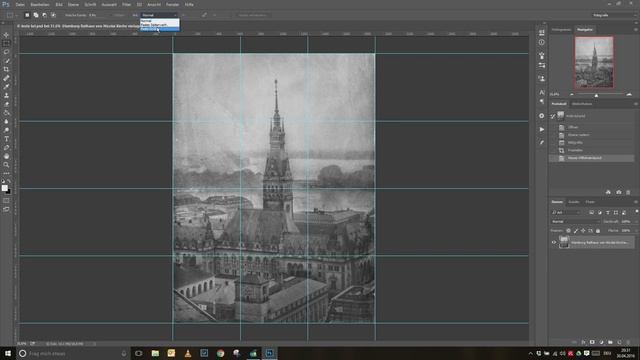Add a layer mask
The height and width of the screenshot is (360, 640).
(x=592, y=342)
